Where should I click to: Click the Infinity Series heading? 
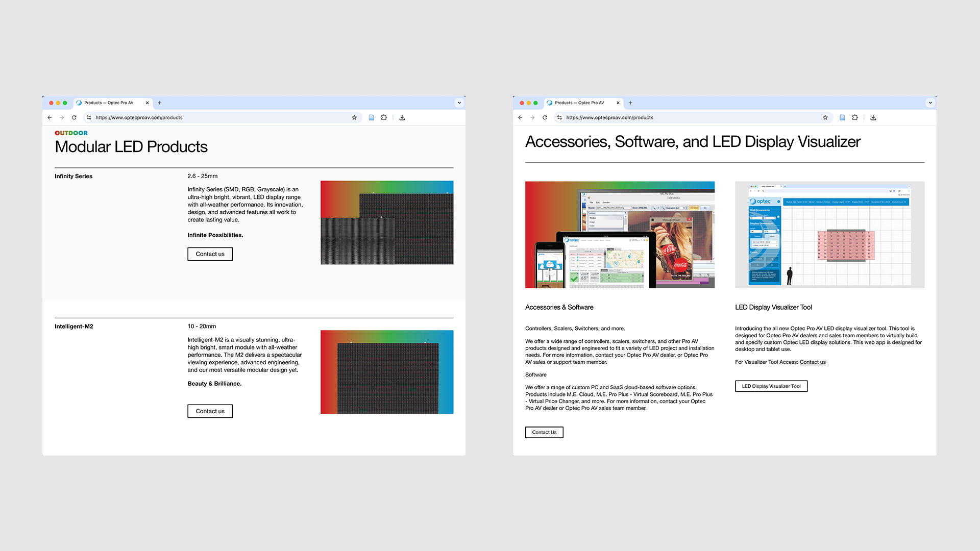click(x=73, y=176)
